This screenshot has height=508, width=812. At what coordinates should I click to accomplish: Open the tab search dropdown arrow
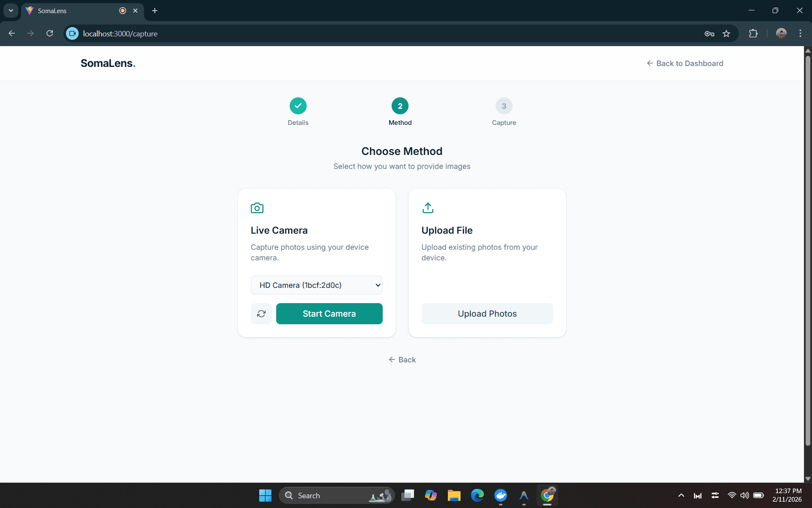11,11
